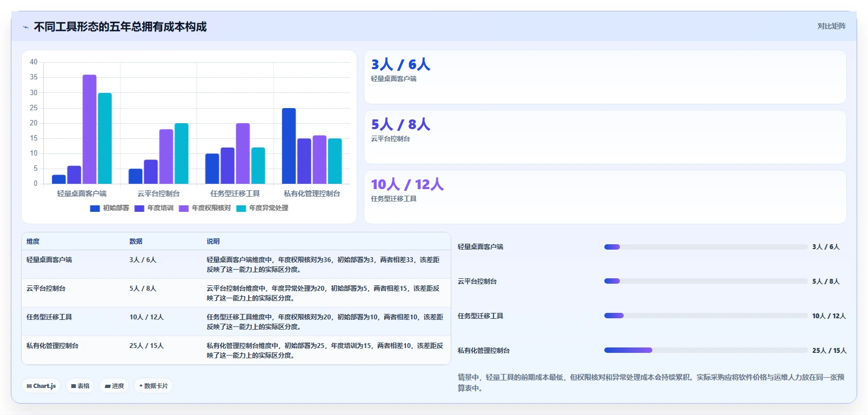868x415 pixels.
Task: Select the teal 年度异常处理 bar of 云平台控制台
Action: (182, 153)
